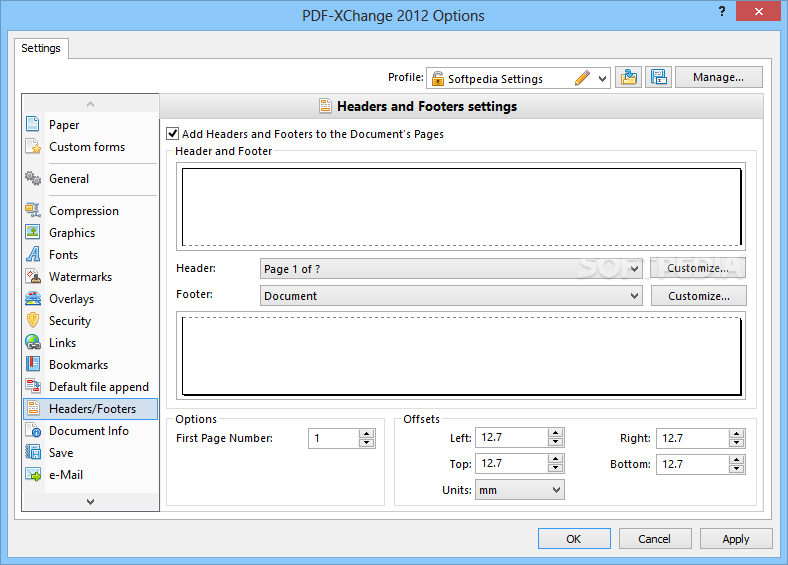Select the Document Info category label
This screenshot has width=788, height=565.
[89, 431]
